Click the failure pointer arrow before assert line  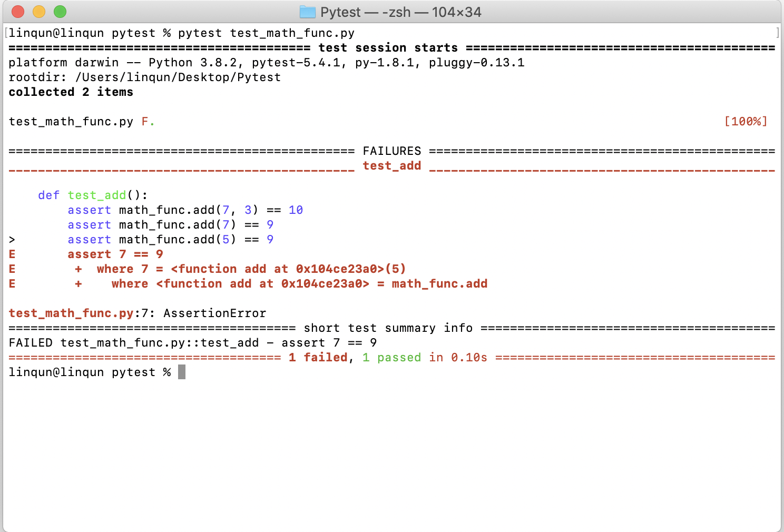pyautogui.click(x=12, y=239)
